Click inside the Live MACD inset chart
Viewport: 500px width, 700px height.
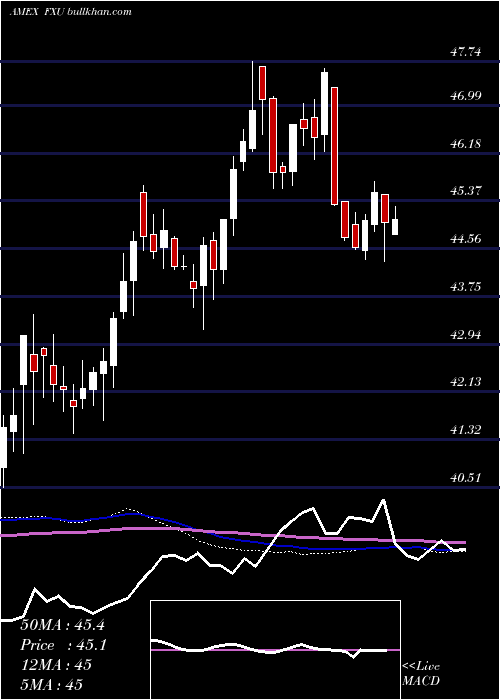[x=275, y=650]
